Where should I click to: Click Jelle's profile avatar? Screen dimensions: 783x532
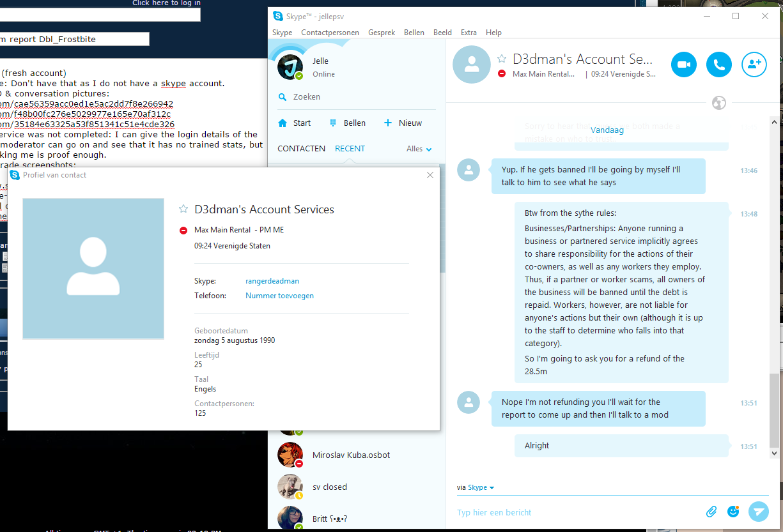(x=290, y=67)
